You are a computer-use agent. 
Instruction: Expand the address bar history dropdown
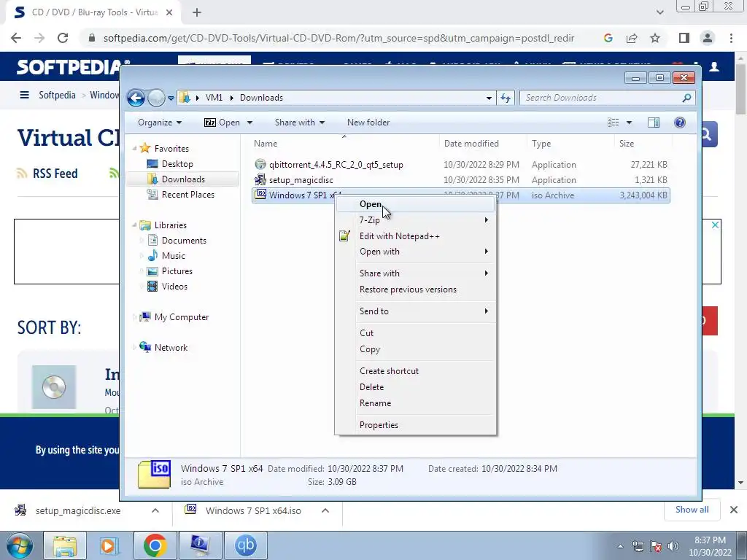489,98
